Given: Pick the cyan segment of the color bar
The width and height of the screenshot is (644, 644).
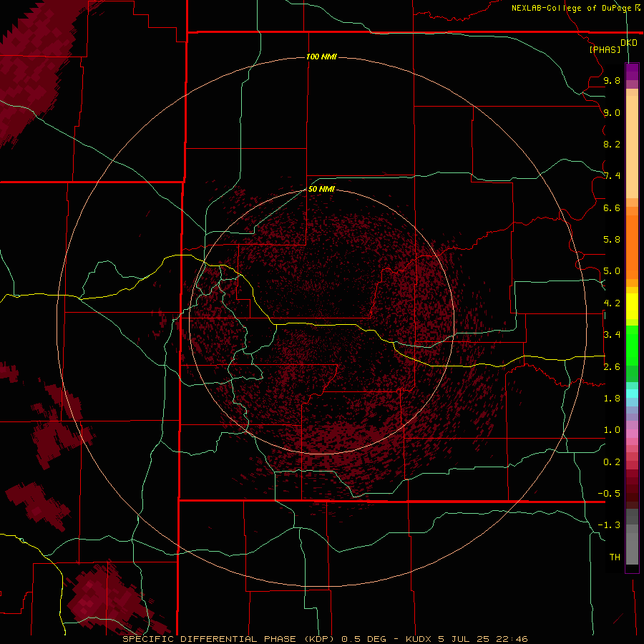Looking at the screenshot, I should click(632, 394).
